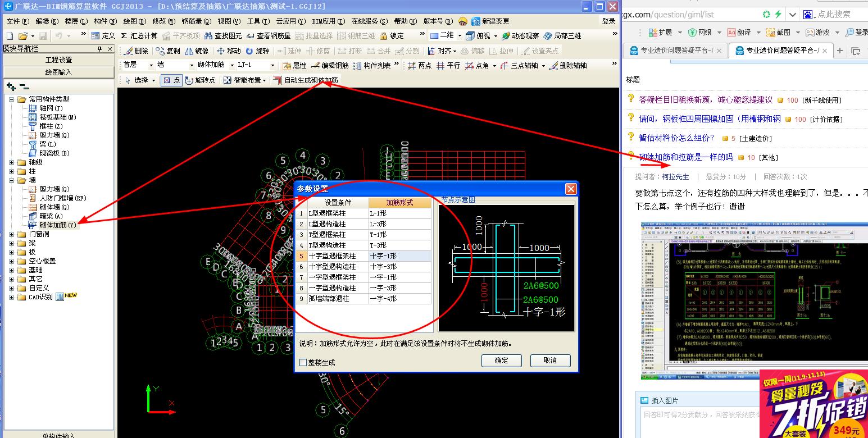Viewport: 868px width, 438px height.
Task: Collapse the 墙 tree node
Action: 12,180
